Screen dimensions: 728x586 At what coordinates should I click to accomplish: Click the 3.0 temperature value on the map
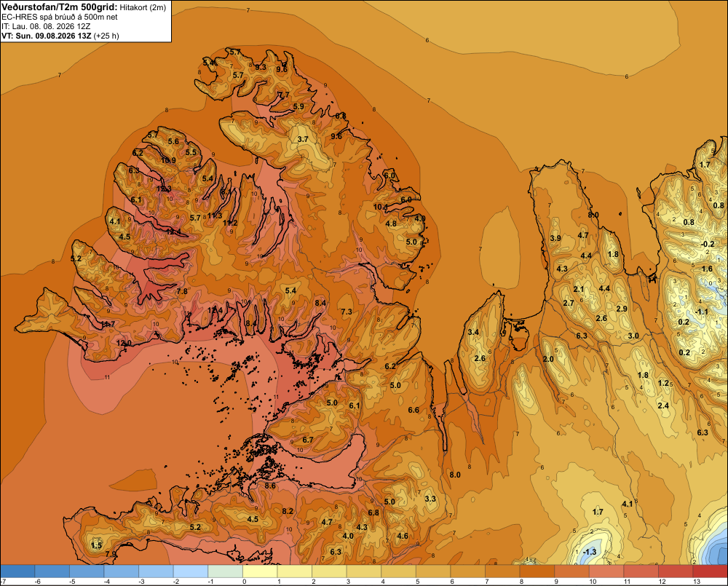(x=633, y=336)
